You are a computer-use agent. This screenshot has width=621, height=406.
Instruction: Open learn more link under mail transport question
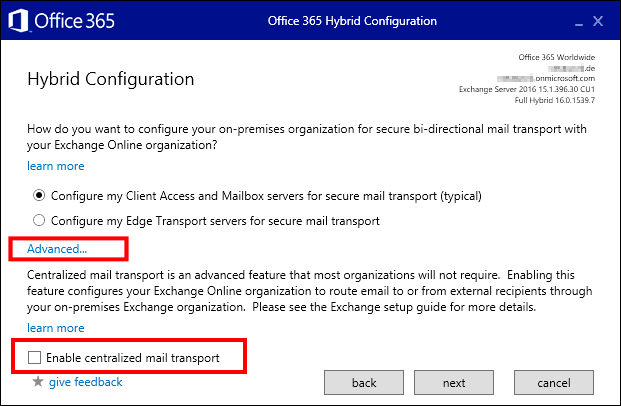click(x=55, y=166)
